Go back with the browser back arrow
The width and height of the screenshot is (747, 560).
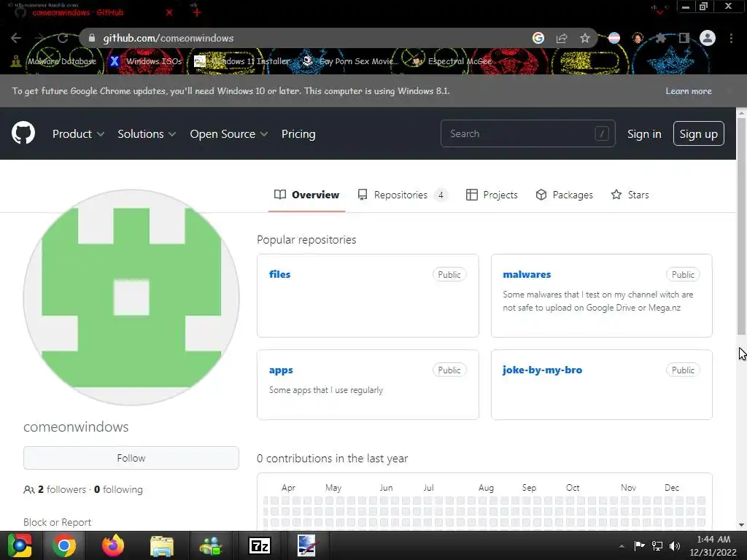(x=16, y=38)
